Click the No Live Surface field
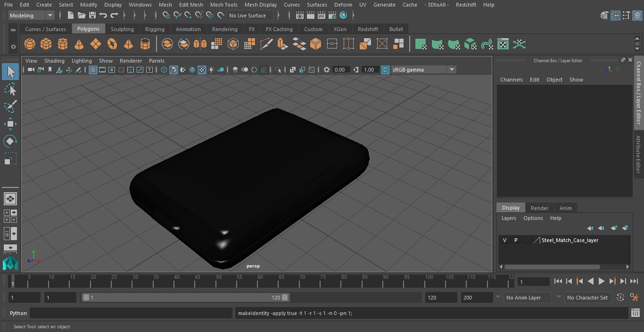Image resolution: width=644 pixels, height=332 pixels. point(250,16)
